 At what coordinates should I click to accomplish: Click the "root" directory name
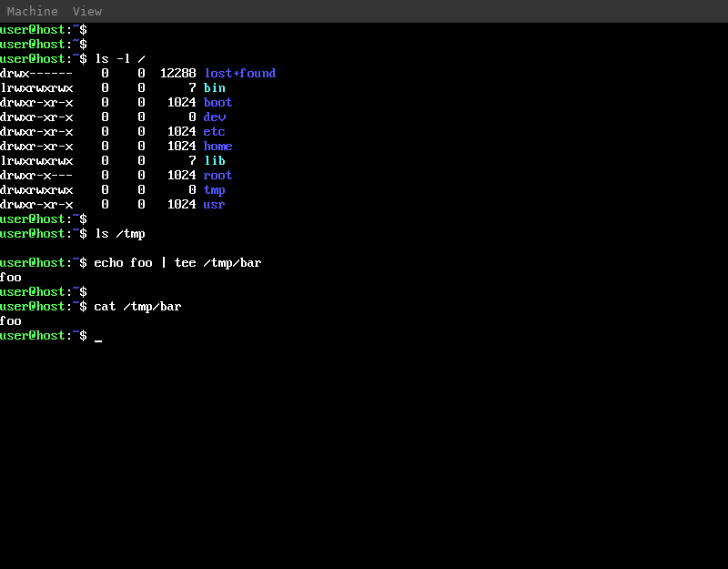click(217, 175)
